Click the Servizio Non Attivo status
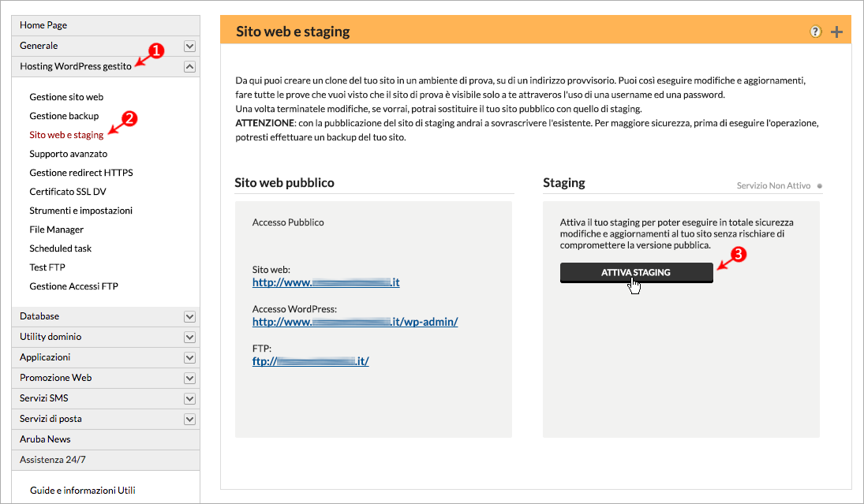The image size is (864, 504). coord(773,185)
